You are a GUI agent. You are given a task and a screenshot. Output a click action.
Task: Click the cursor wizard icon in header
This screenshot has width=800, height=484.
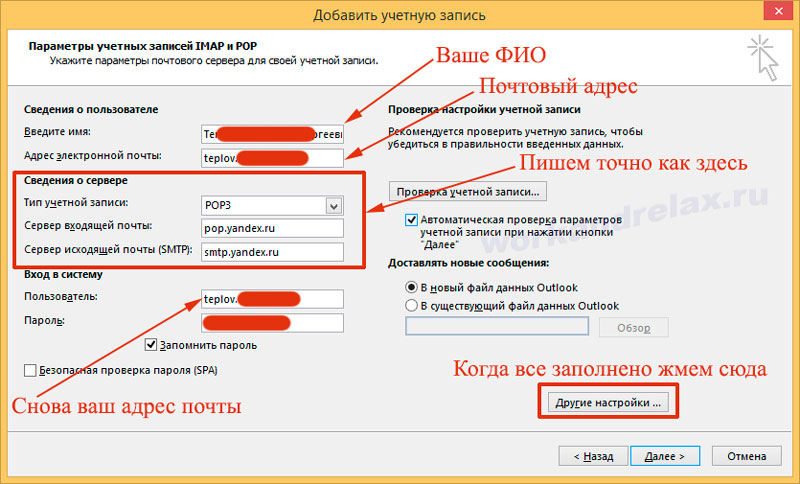point(763,57)
